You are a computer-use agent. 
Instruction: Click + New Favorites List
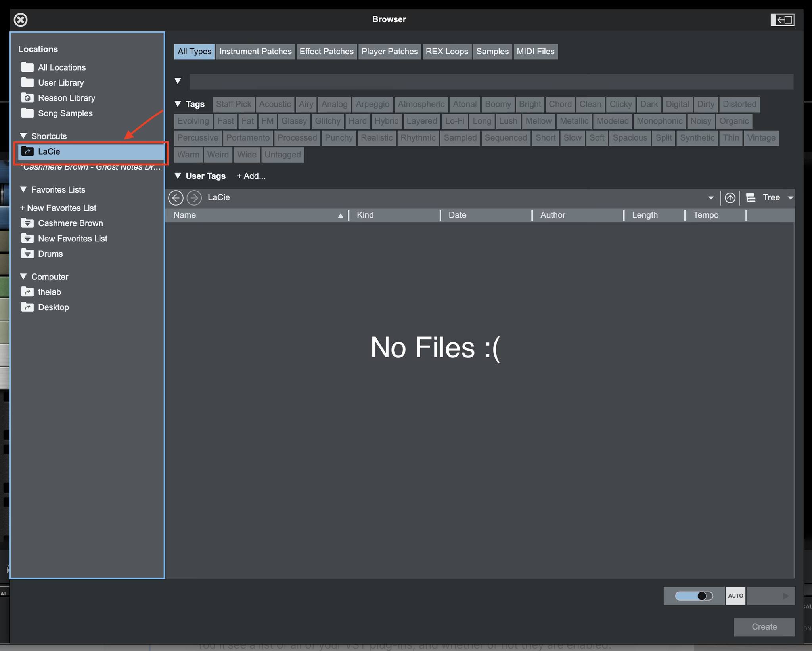(58, 208)
